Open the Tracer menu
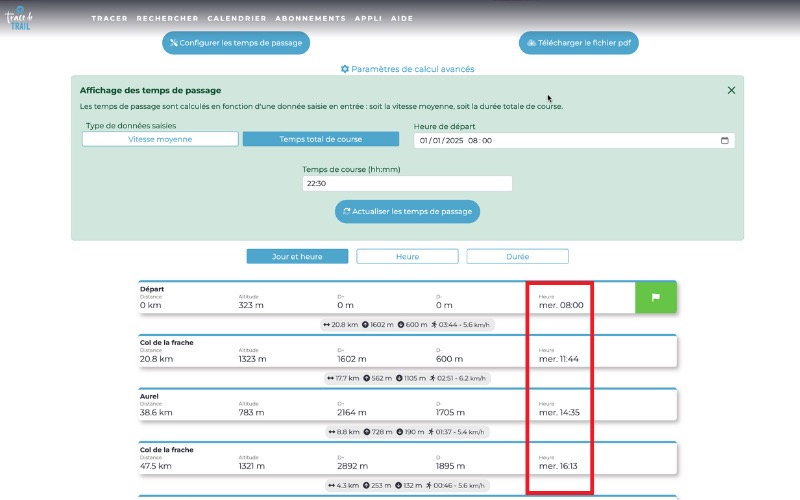The height and width of the screenshot is (500, 800). point(109,19)
